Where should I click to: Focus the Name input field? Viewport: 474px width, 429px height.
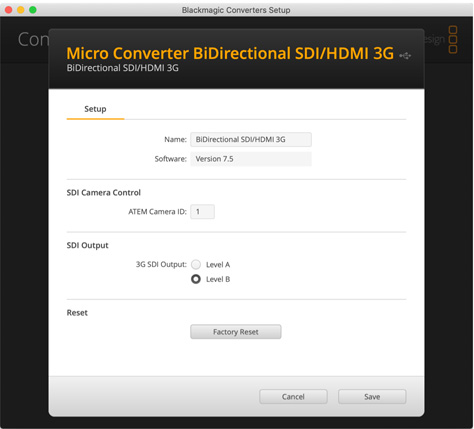[251, 139]
